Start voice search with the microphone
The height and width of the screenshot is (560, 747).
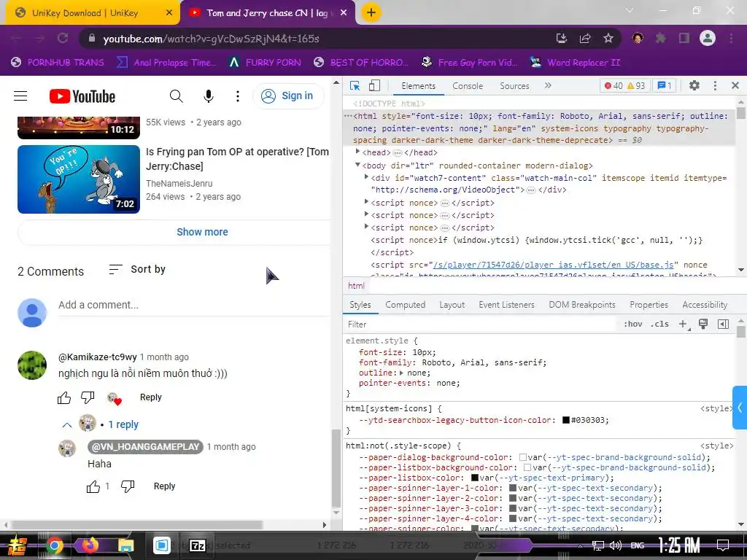click(208, 96)
